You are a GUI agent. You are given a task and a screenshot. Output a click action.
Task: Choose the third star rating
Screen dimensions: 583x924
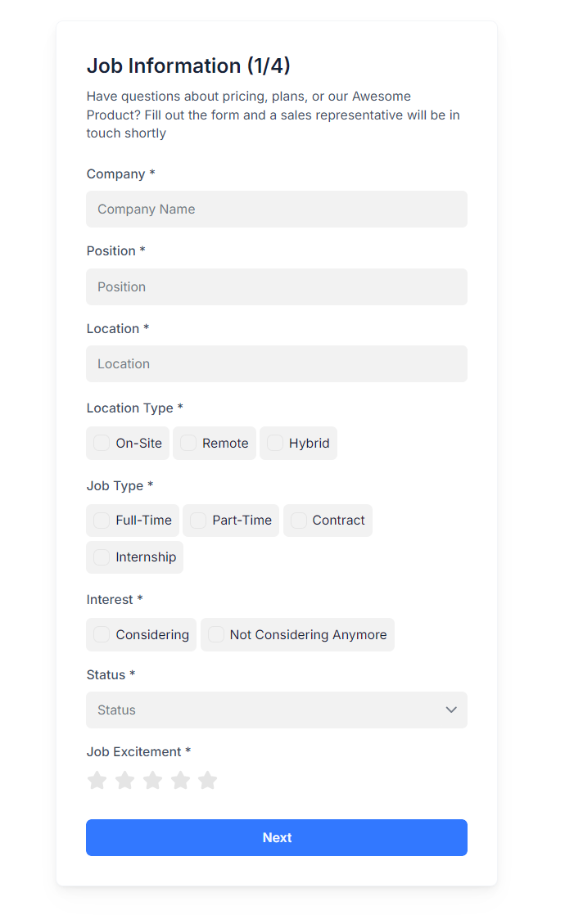152,780
